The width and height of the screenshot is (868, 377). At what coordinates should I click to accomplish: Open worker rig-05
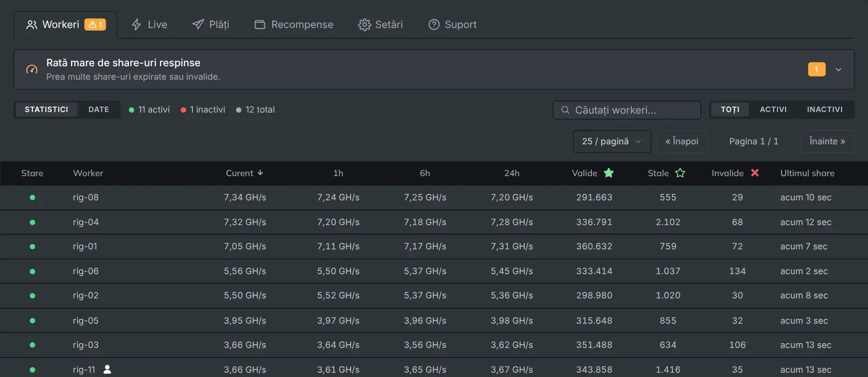coord(86,320)
